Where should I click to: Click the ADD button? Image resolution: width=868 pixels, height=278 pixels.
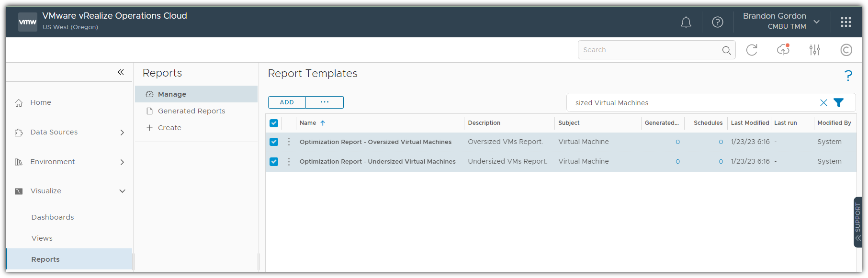[x=287, y=102]
